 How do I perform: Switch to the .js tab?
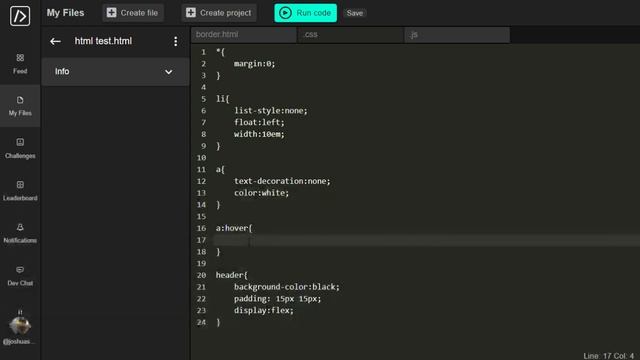[457, 35]
